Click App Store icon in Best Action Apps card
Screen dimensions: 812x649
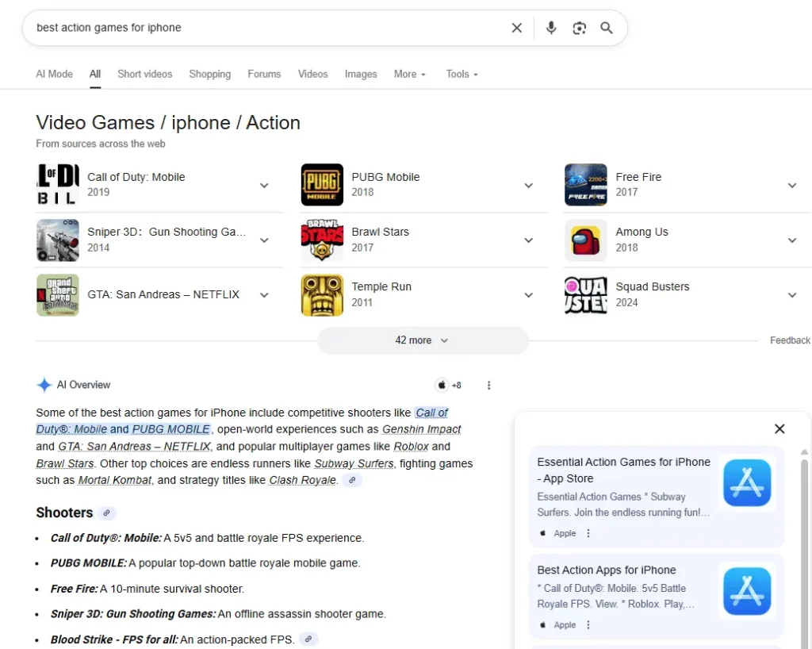click(x=747, y=591)
